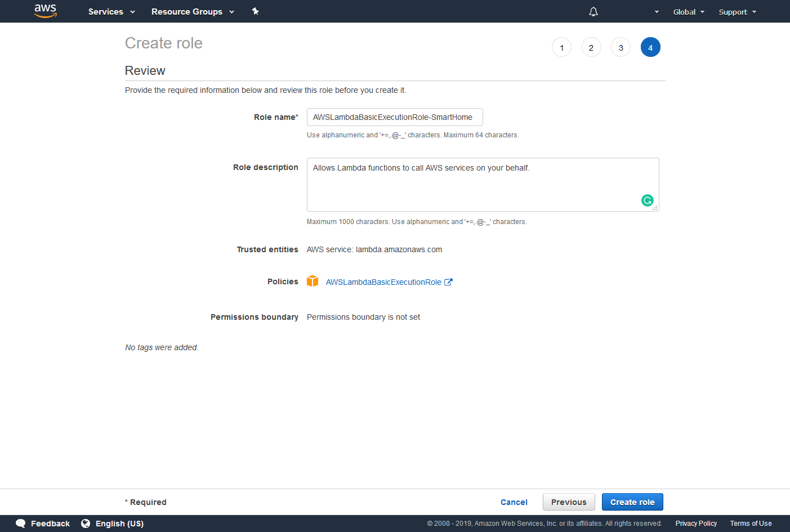Click the Create role button
790x532 pixels.
632,502
